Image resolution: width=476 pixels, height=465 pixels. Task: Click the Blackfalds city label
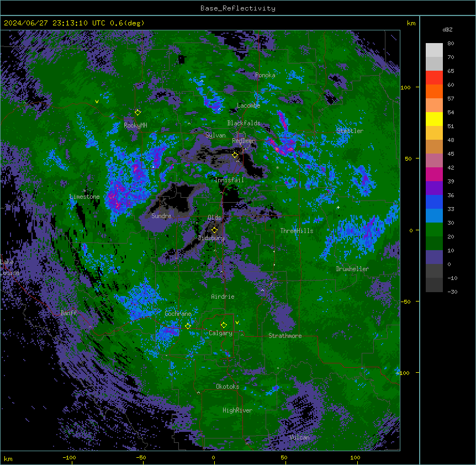[x=244, y=123]
